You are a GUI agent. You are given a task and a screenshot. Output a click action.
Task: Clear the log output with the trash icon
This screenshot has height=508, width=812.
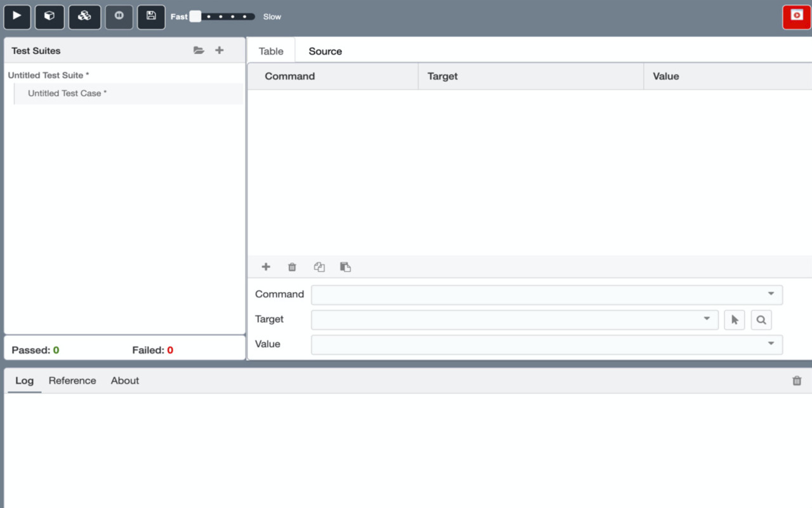click(x=797, y=380)
